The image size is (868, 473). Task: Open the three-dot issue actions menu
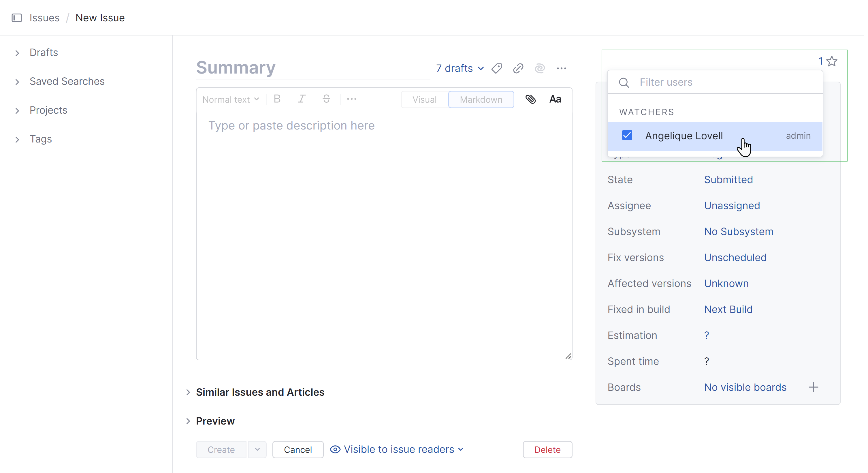pyautogui.click(x=561, y=68)
